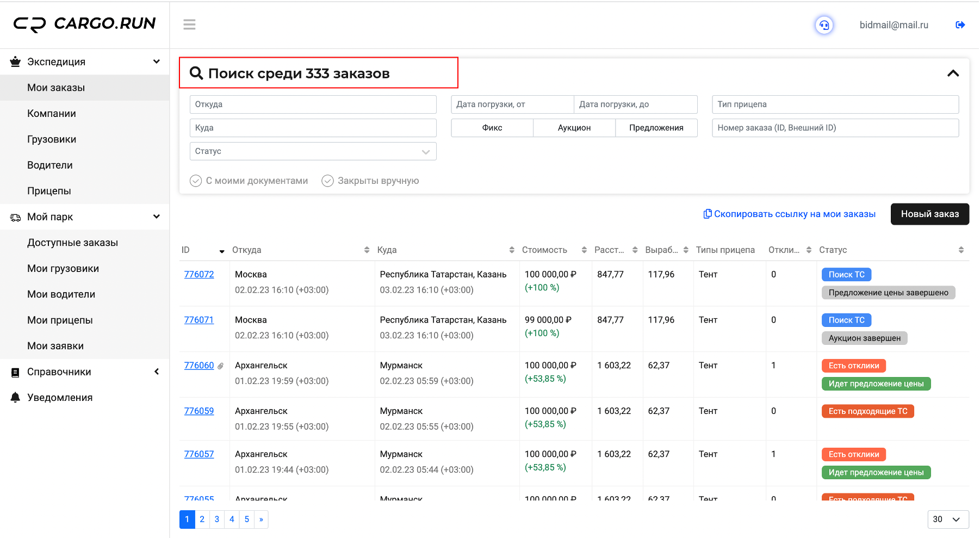Enable the С моими документами checkbox

coord(196,181)
